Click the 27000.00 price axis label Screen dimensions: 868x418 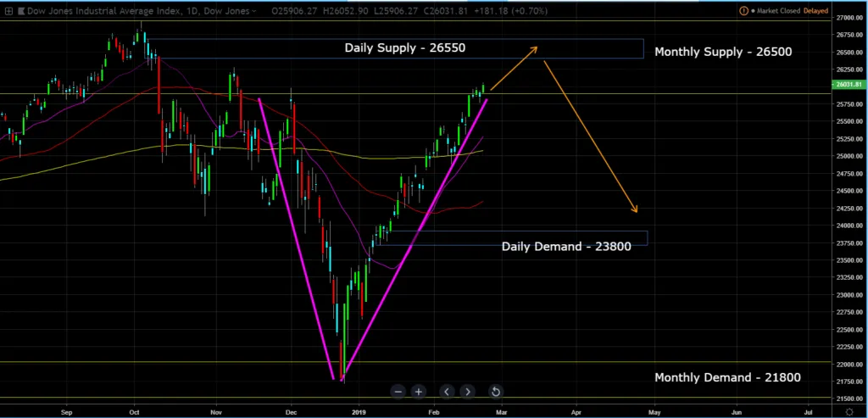(x=849, y=18)
